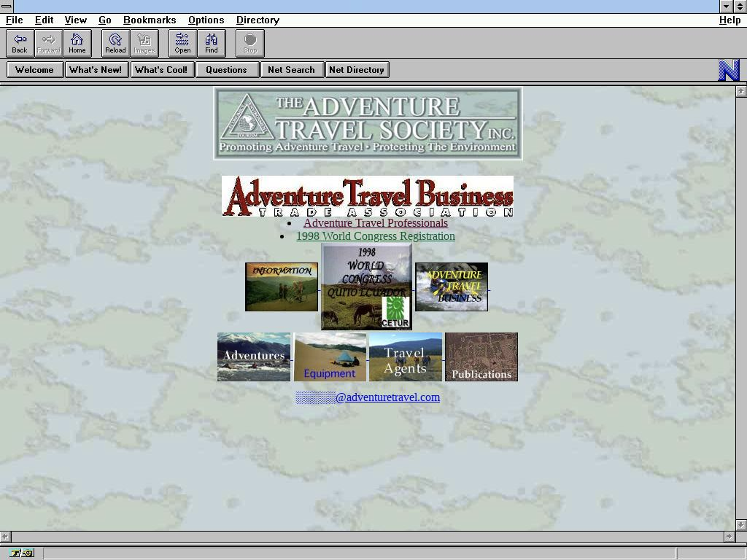The image size is (747, 560).
Task: Click the Open location icon
Action: 182,43
